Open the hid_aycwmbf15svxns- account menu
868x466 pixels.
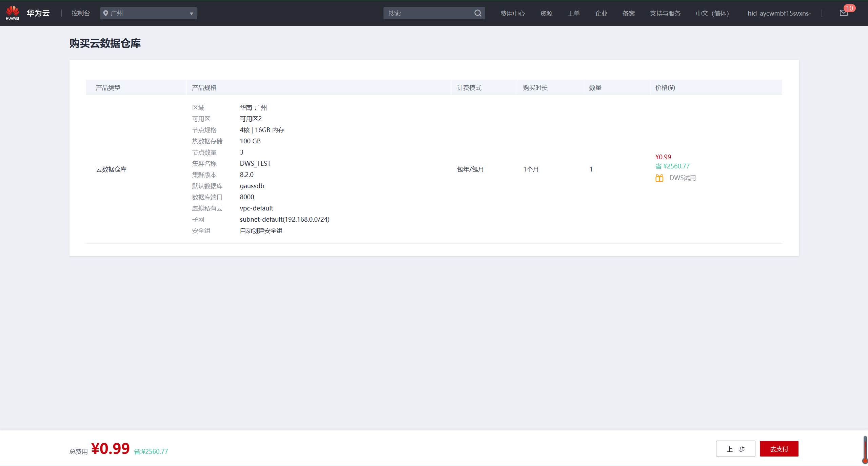pos(779,13)
